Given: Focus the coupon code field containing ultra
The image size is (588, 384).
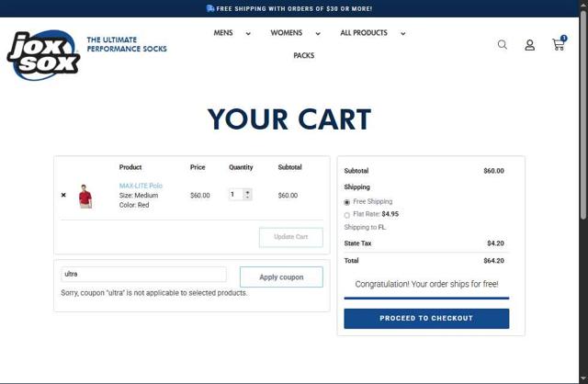Looking at the screenshot, I should pos(143,274).
